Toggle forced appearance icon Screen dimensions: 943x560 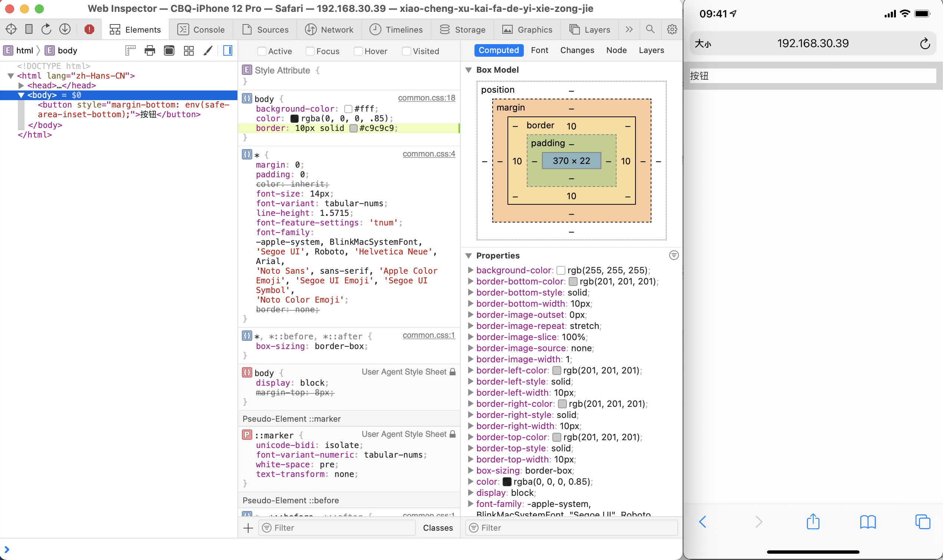(x=169, y=50)
